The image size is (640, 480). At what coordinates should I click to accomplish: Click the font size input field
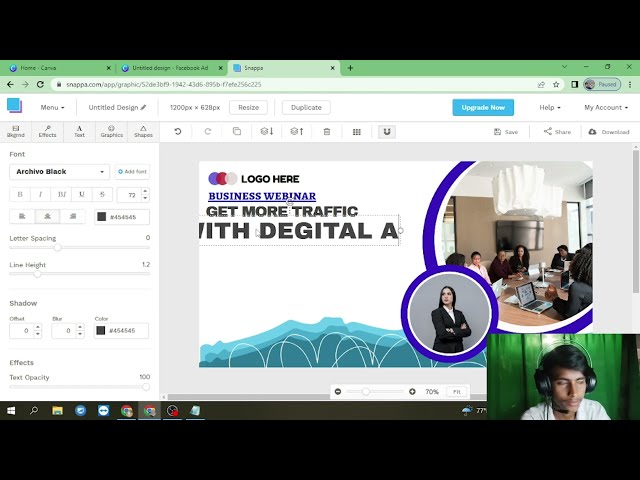[x=129, y=195]
